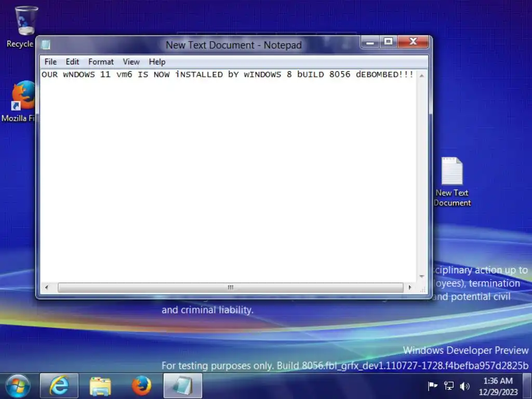Viewport: 532px width, 399px height.
Task: Click the Notepad window resize grip
Action: coord(422,289)
